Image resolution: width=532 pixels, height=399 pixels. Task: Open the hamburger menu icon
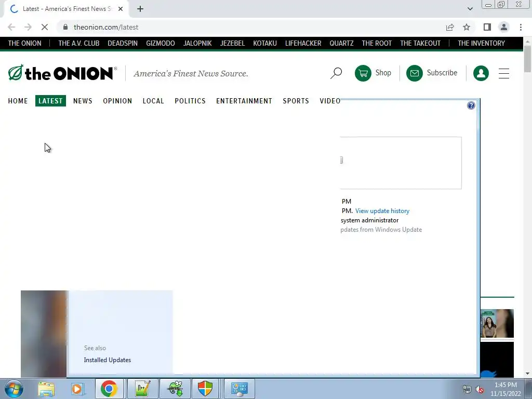[x=504, y=73]
